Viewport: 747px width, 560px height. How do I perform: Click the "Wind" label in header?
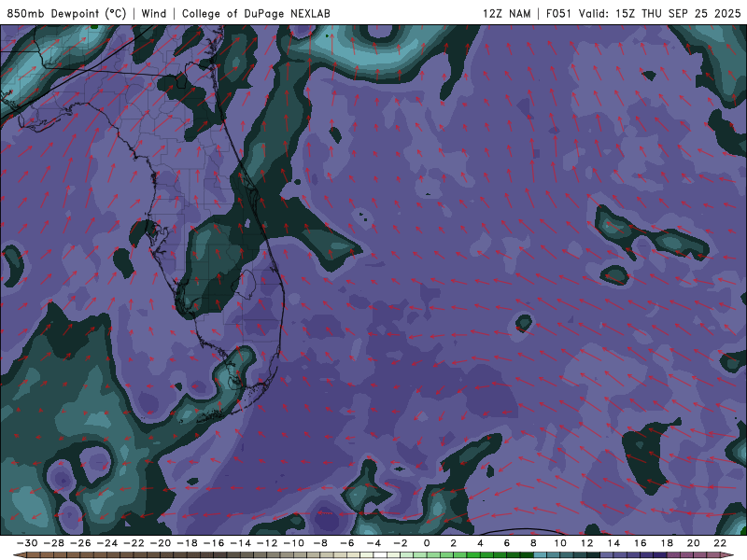(154, 14)
